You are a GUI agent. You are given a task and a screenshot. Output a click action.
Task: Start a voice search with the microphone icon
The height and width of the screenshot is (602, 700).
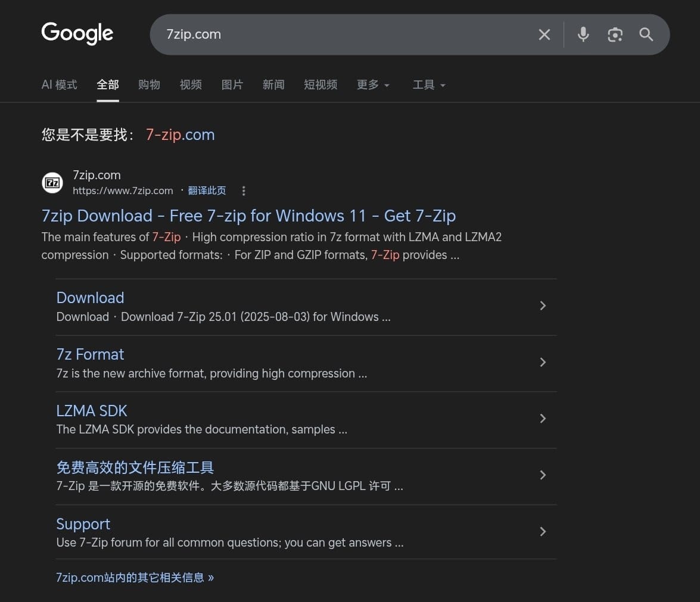tap(583, 35)
